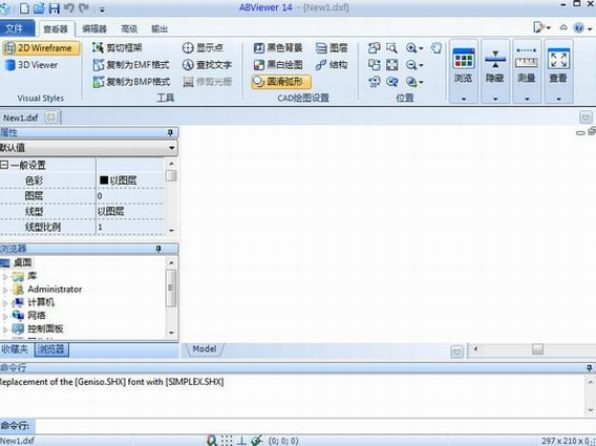This screenshot has width=596, height=446.
Task: Toggle 黑白绘图 black and white drawing
Action: click(x=278, y=65)
